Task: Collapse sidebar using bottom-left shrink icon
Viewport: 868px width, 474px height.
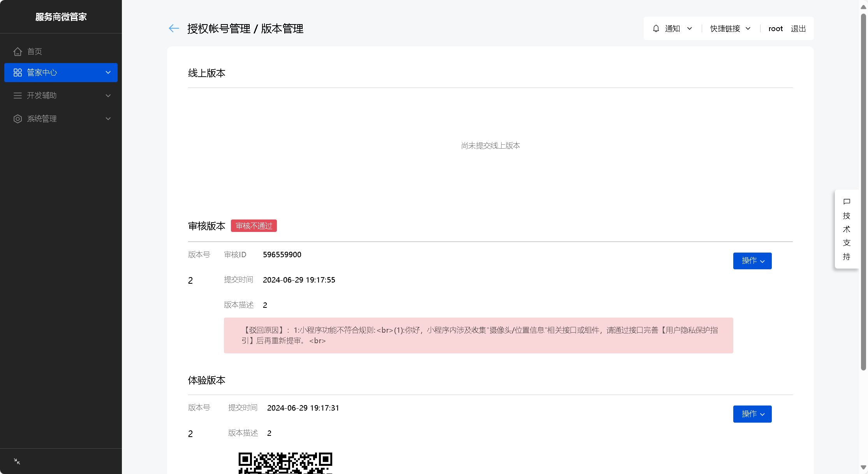Action: [x=17, y=462]
